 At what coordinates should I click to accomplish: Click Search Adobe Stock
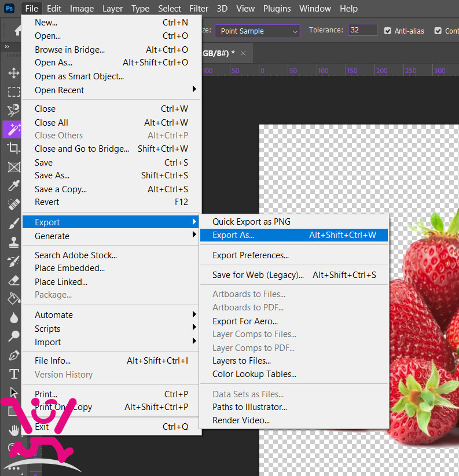click(x=111, y=255)
